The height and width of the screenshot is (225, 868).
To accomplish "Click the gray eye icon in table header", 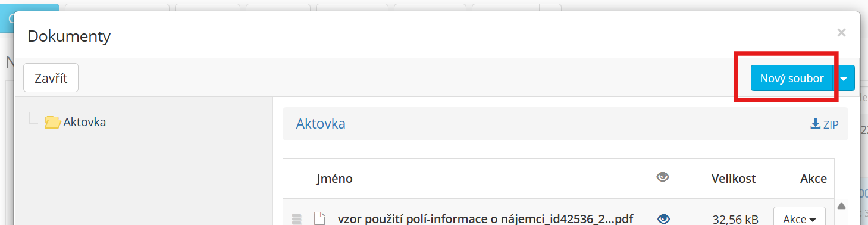I will pos(663,177).
